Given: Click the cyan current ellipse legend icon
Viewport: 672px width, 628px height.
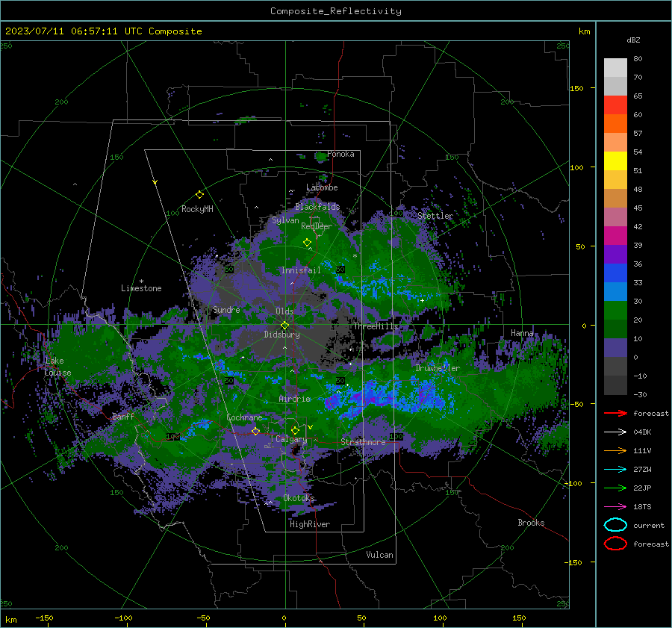Looking at the screenshot, I should click(615, 525).
